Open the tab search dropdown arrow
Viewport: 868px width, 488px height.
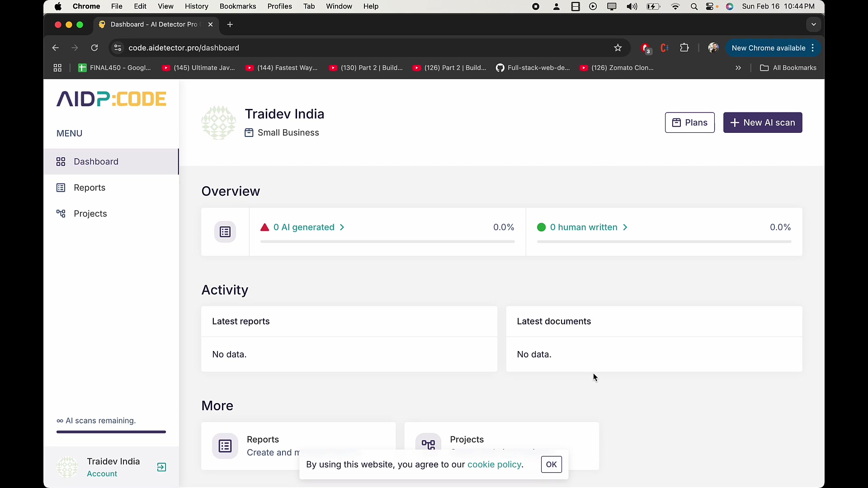pyautogui.click(x=813, y=24)
